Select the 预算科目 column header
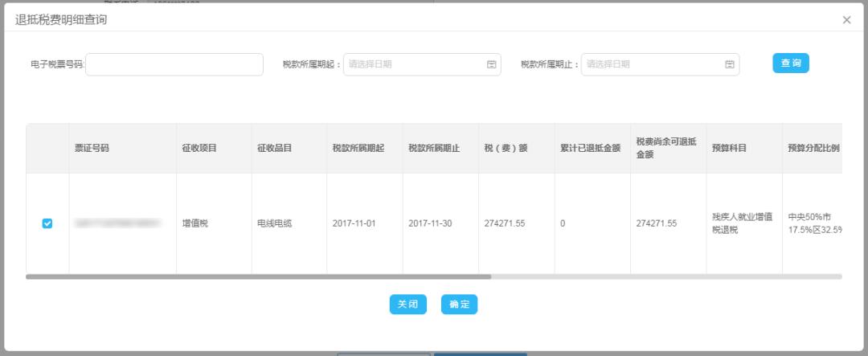Image resolution: width=868 pixels, height=356 pixels. click(729, 149)
